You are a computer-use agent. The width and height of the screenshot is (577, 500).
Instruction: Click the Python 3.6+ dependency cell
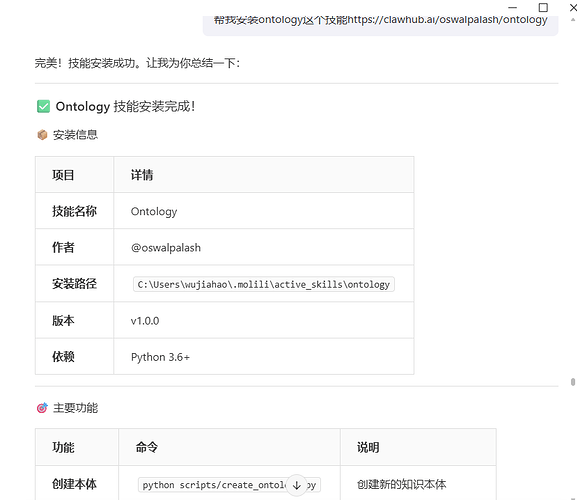coord(263,357)
